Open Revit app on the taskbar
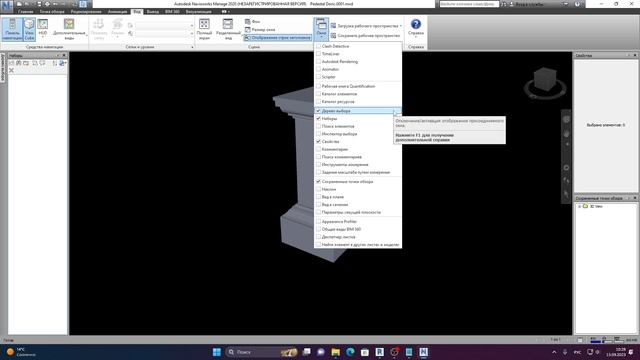This screenshot has width=640, height=360. 380,352
